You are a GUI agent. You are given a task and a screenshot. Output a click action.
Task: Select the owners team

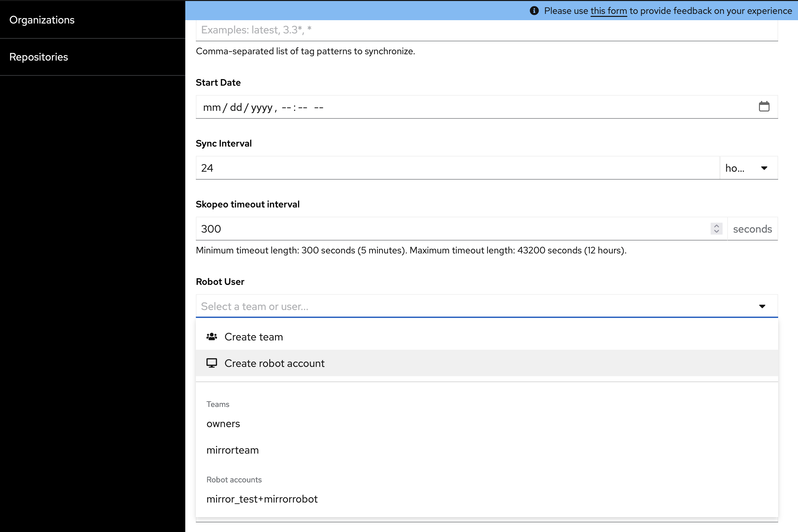pos(223,423)
